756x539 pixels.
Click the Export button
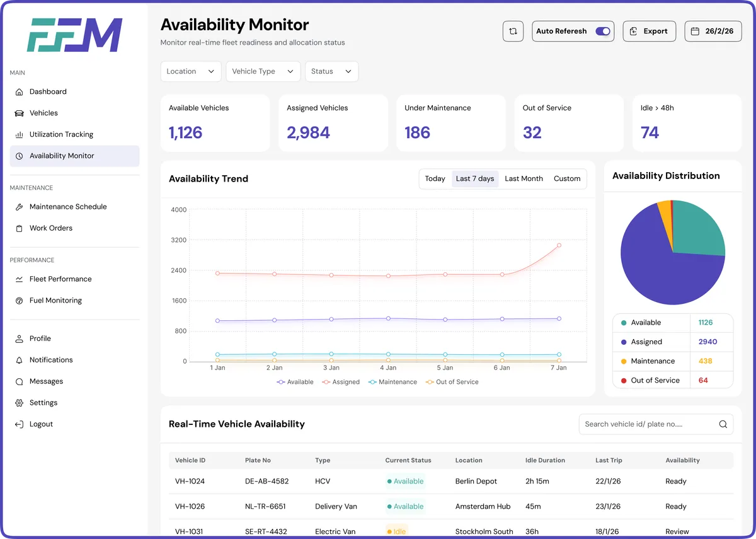tap(649, 30)
